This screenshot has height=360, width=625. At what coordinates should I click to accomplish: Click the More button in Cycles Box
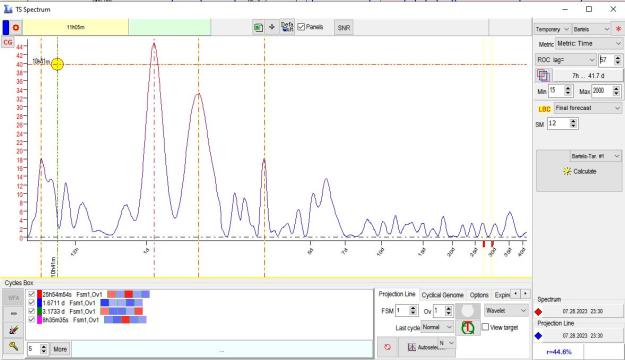(x=60, y=349)
